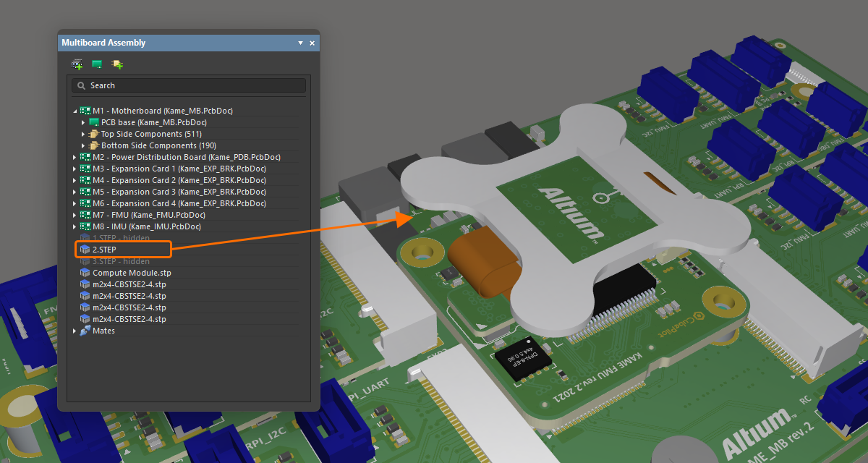Expand the PCB base node
Screen dimensions: 868x463
click(83, 122)
